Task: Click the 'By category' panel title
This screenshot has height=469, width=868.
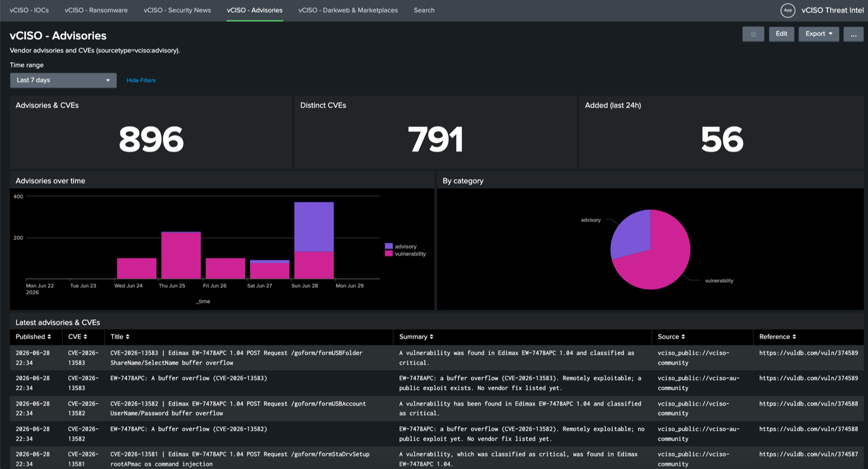Action: point(463,181)
